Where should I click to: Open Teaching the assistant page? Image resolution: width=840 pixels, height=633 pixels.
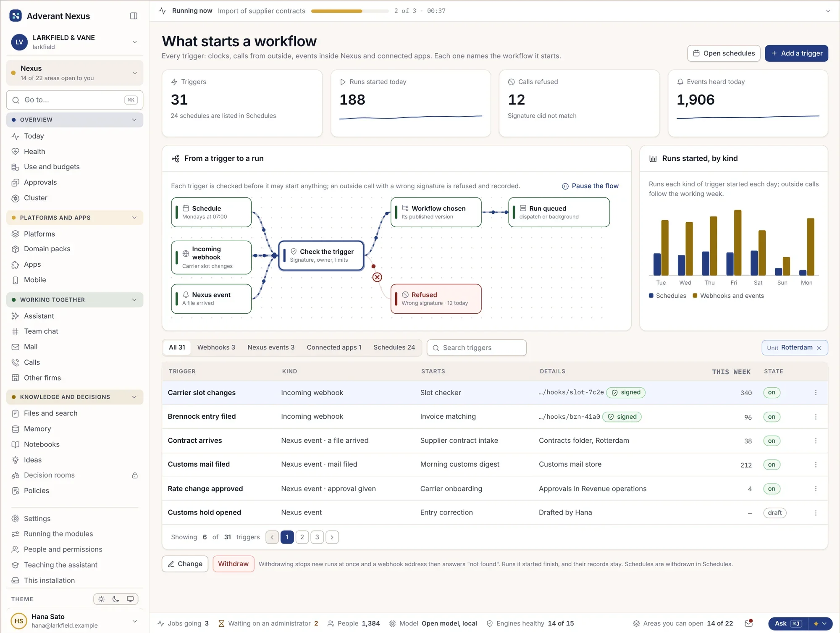tap(75, 565)
